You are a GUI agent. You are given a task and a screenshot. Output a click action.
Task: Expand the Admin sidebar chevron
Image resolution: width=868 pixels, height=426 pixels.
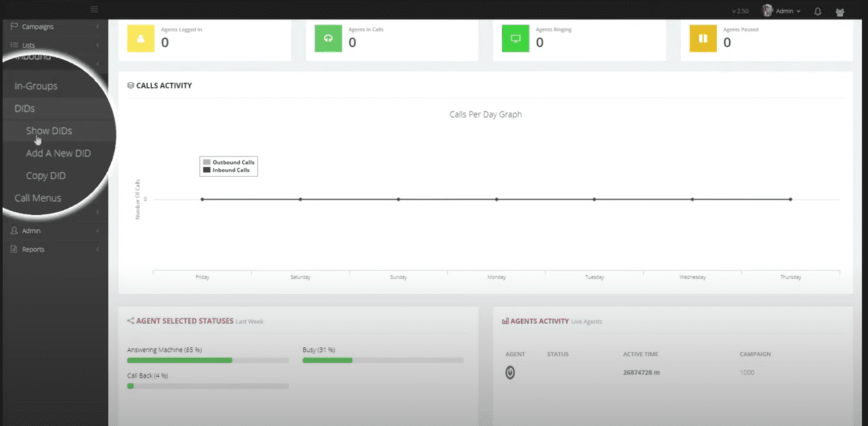coord(98,230)
